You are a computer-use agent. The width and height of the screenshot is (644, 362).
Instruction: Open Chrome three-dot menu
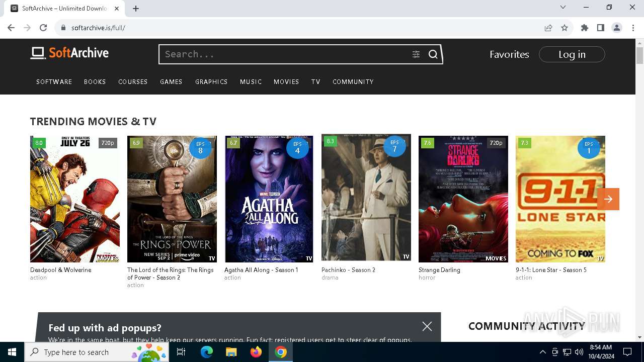click(633, 28)
